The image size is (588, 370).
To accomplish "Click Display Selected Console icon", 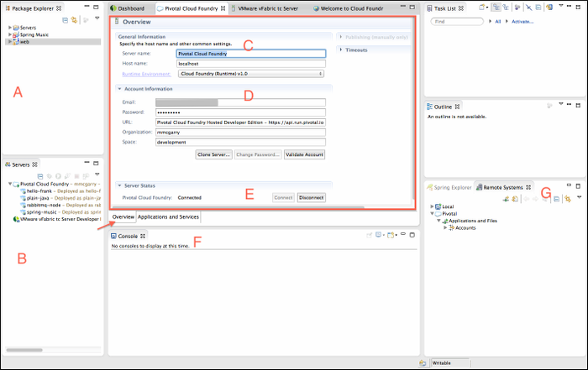I will coord(380,235).
